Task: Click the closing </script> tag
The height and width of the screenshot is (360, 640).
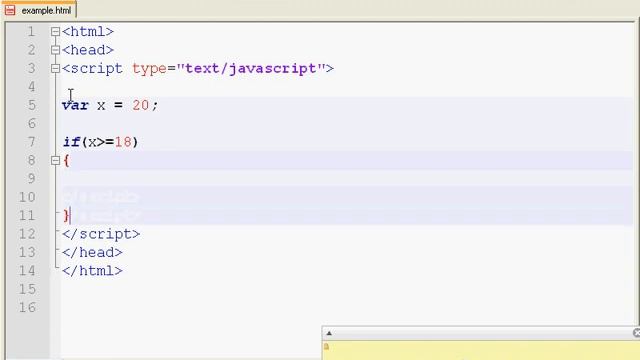Action: point(101,234)
